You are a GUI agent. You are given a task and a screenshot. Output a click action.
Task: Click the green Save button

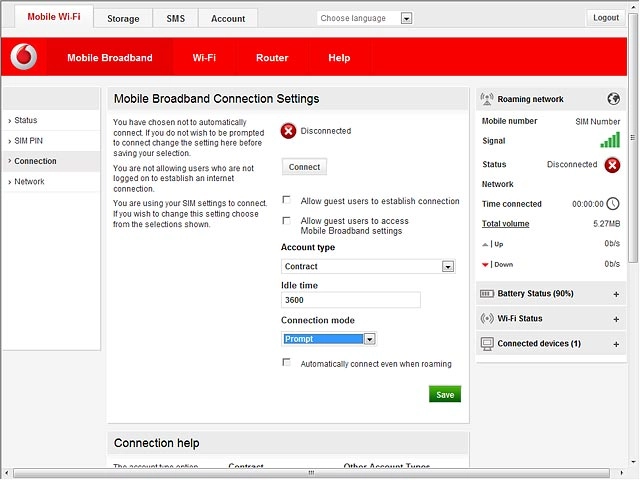(445, 394)
